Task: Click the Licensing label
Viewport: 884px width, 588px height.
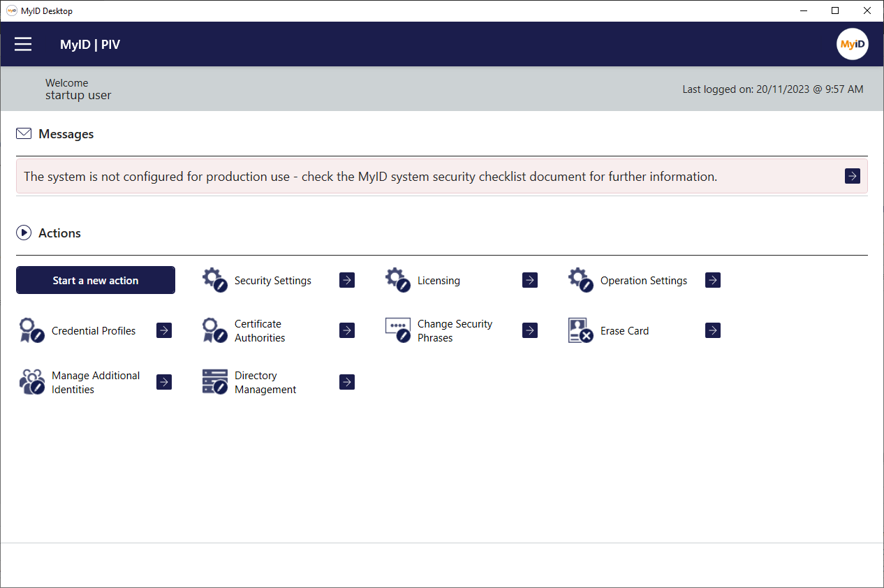Action: (439, 281)
